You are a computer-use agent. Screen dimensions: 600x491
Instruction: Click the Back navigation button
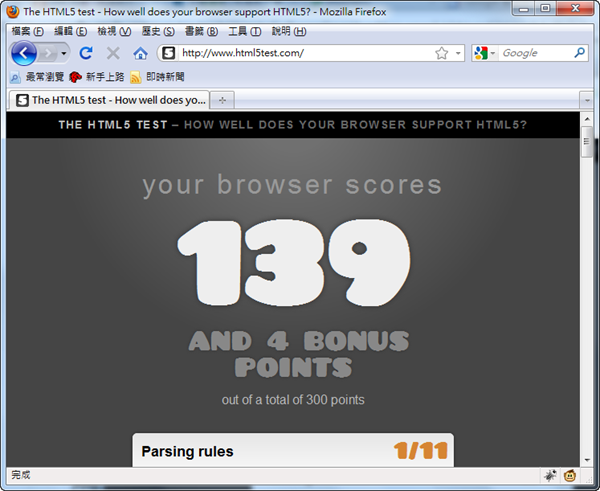pyautogui.click(x=24, y=53)
